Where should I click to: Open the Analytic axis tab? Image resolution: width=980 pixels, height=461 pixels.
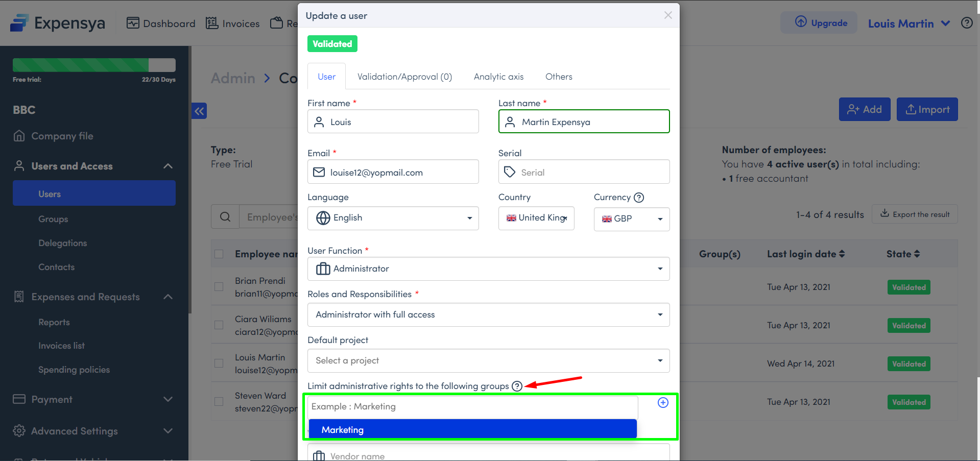[x=498, y=77]
